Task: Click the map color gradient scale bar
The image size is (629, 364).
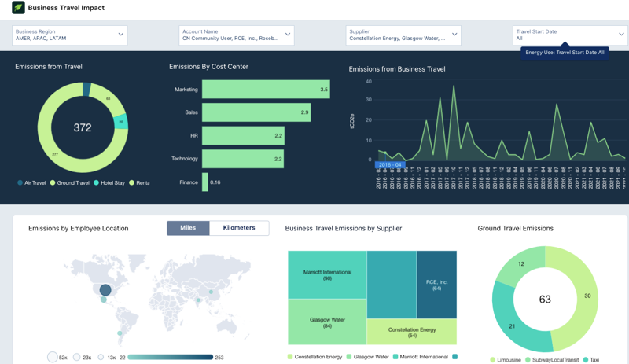Action: (171, 357)
